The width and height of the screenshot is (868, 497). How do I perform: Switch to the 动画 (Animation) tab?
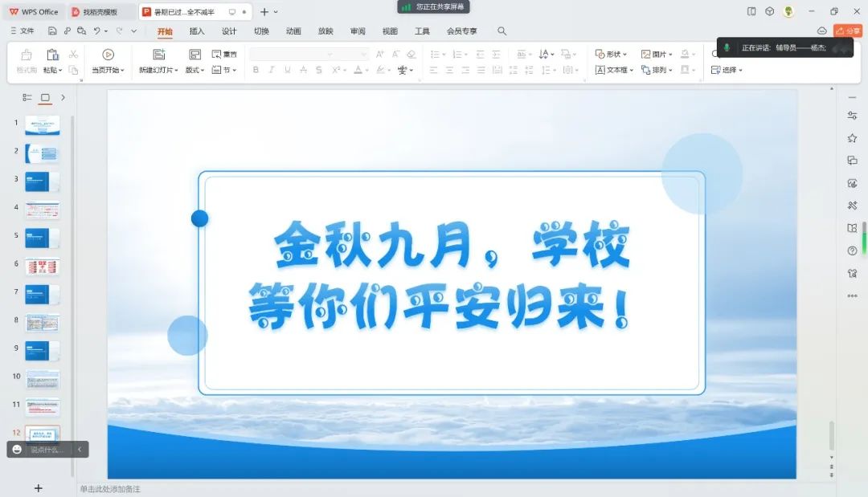click(293, 31)
